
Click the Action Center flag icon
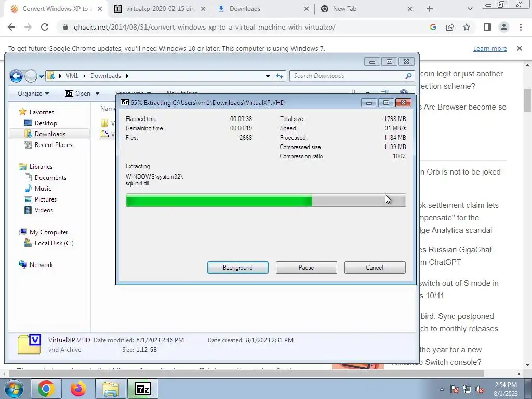click(x=455, y=389)
